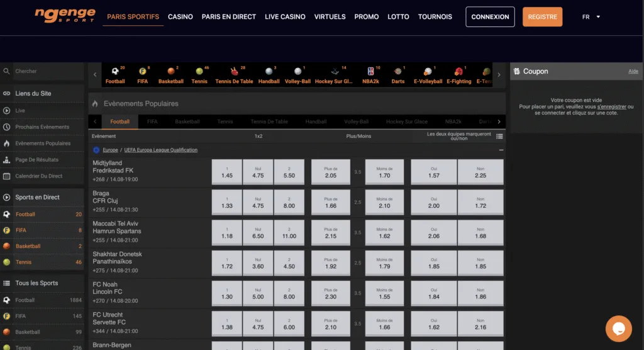Click the search magnifier icon
The height and width of the screenshot is (350, 644).
[x=6, y=71]
